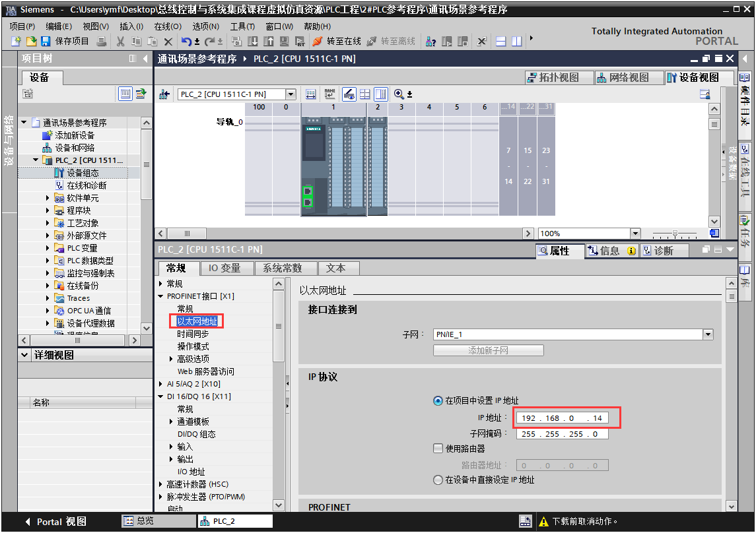Image resolution: width=756 pixels, height=533 pixels.
Task: Click the show address labels icon
Action: 311,94
